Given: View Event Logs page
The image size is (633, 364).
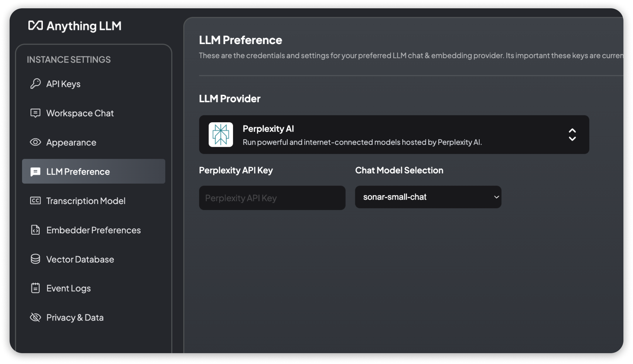Looking at the screenshot, I should pos(94,288).
